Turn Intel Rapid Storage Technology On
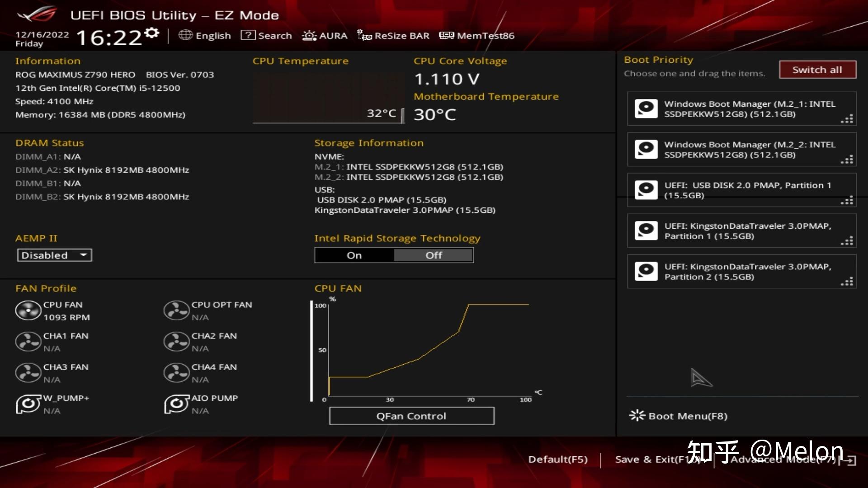This screenshot has width=868, height=488. click(354, 255)
